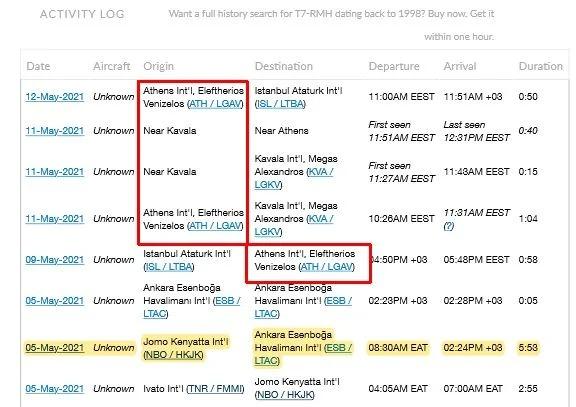Open the 12-May-2021 flight date link

click(x=55, y=97)
